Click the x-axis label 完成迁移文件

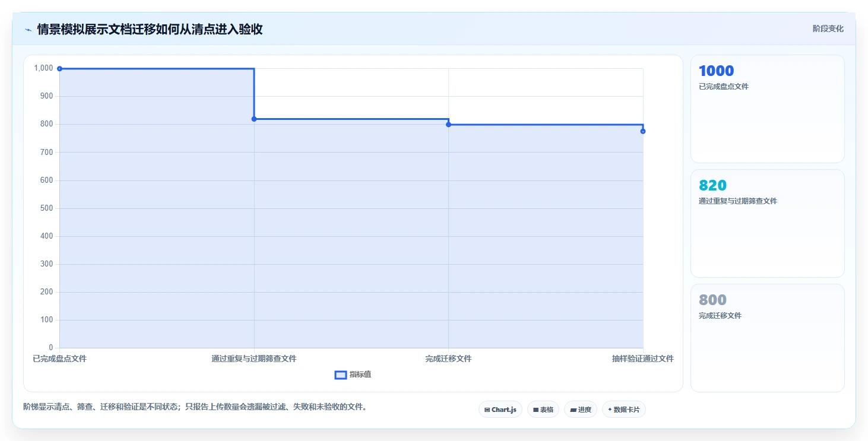pos(448,359)
